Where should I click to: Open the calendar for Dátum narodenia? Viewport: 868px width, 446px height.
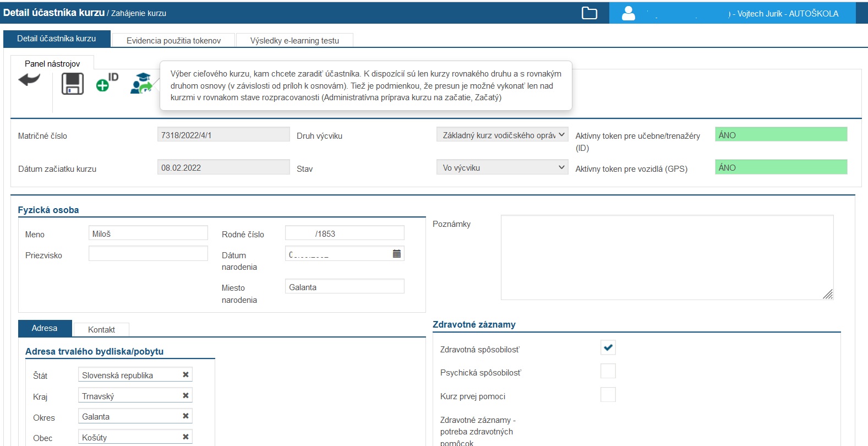(x=396, y=254)
